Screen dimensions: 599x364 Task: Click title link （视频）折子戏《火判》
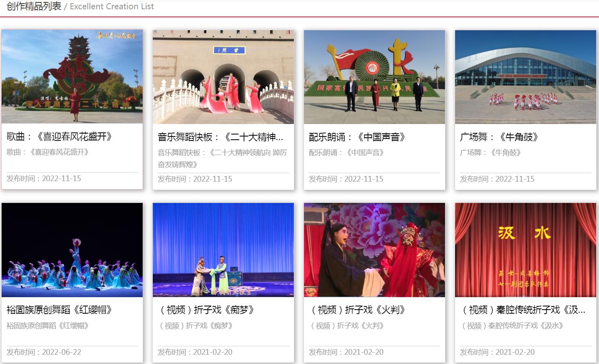358,310
